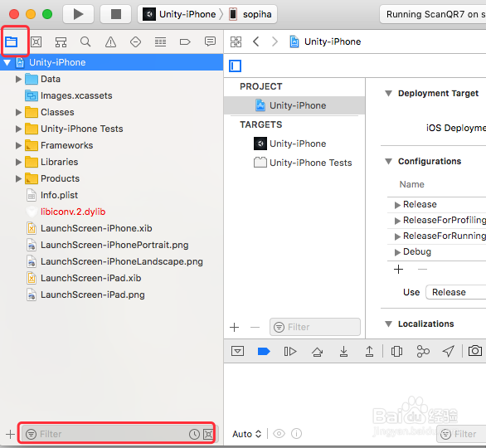Open the Auto variables scope menu

tap(246, 433)
